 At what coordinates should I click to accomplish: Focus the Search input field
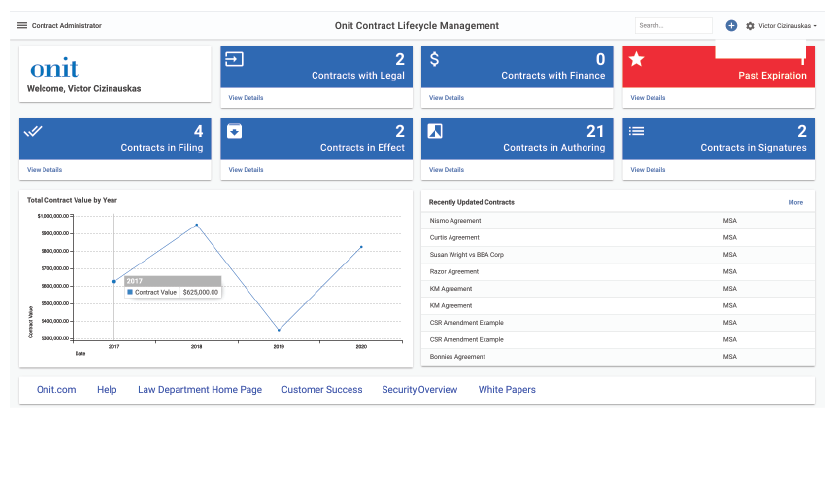pos(673,25)
